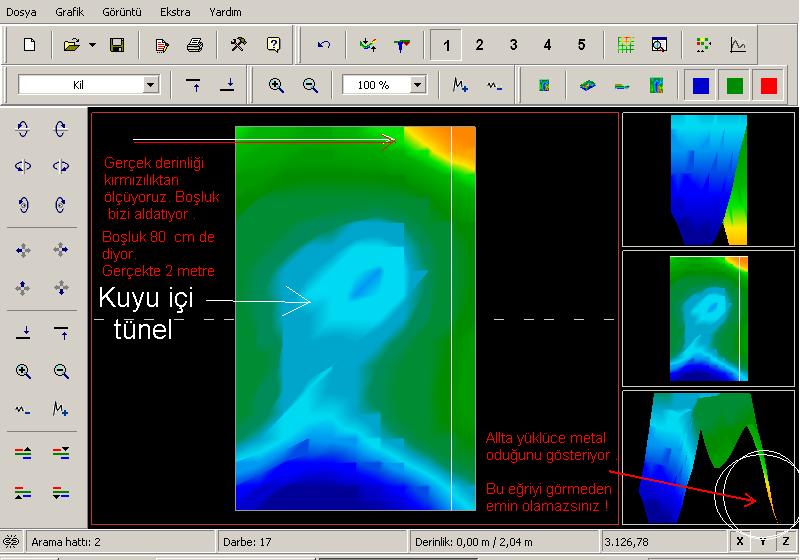Open the arrow beside the Open folder icon
The width and height of the screenshot is (800, 560).
pos(92,45)
